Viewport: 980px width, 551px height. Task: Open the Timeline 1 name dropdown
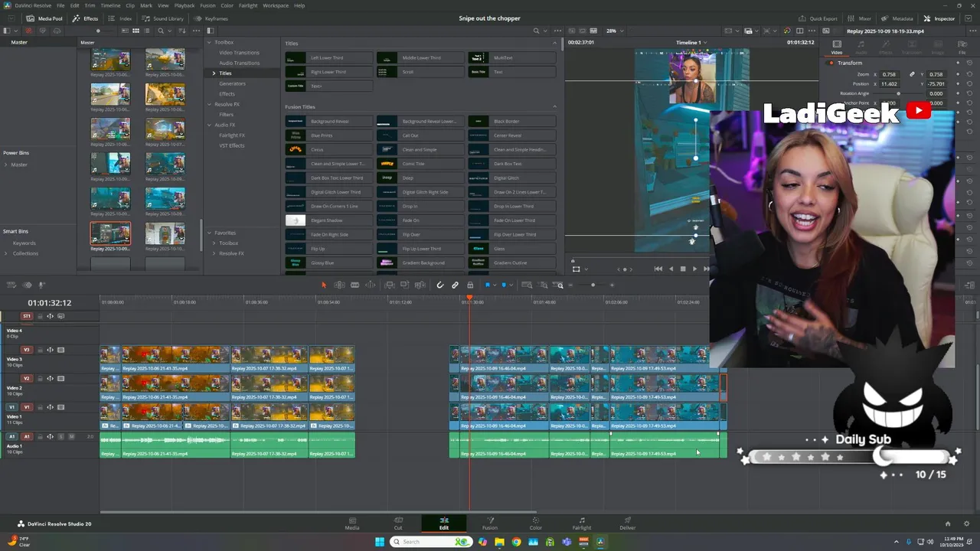[691, 42]
